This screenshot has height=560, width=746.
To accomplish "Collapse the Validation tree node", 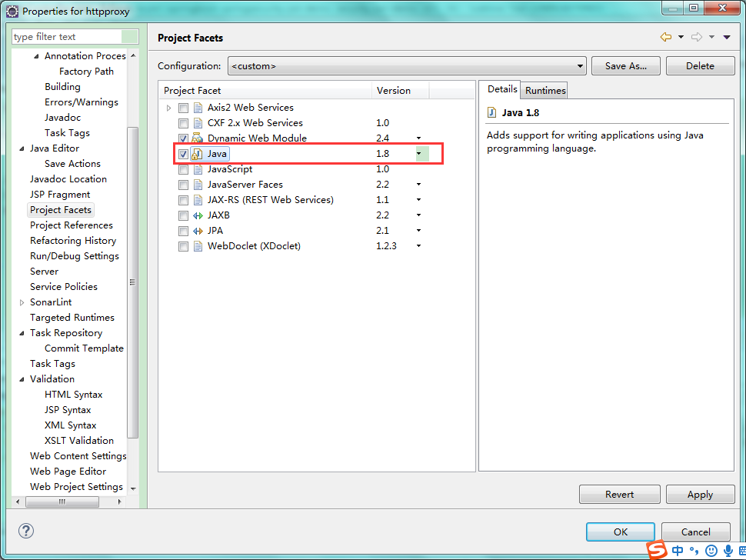I will (22, 379).
